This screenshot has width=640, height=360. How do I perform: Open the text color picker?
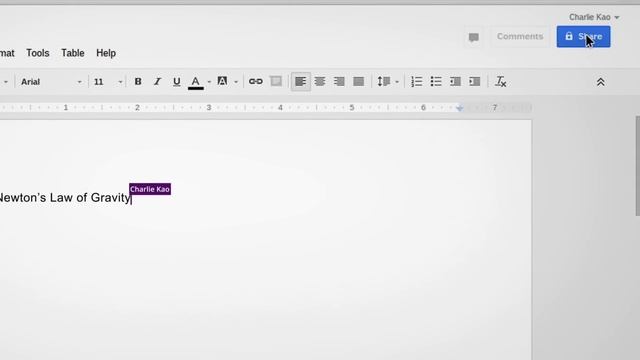point(196,82)
